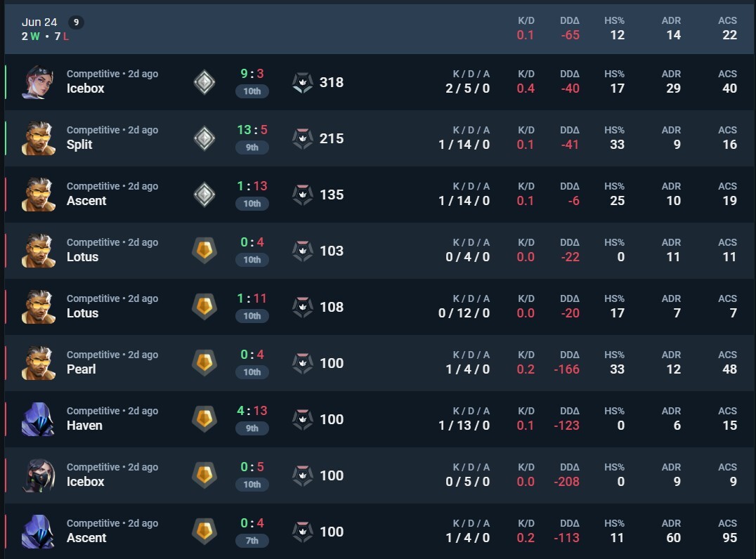Click the 1 / 14 / 0 KDA on Split
756x559 pixels.
[x=464, y=145]
